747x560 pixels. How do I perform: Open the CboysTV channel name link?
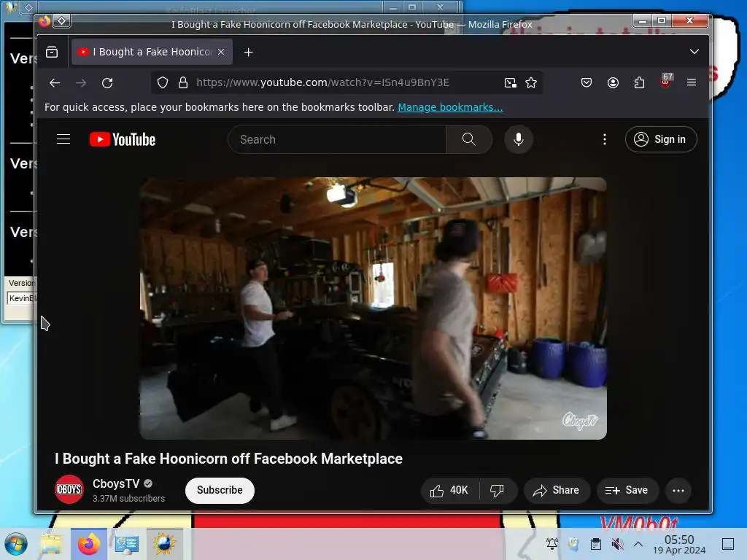(116, 483)
